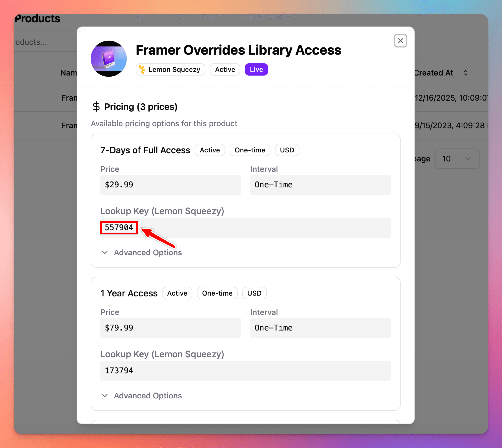Click the Active badge on 7-Days of Full Access

210,150
